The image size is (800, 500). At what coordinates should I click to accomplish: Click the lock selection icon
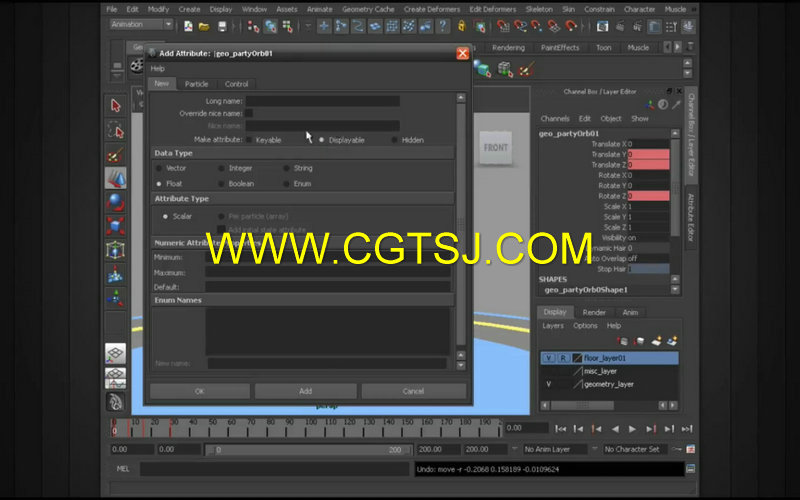[462, 26]
